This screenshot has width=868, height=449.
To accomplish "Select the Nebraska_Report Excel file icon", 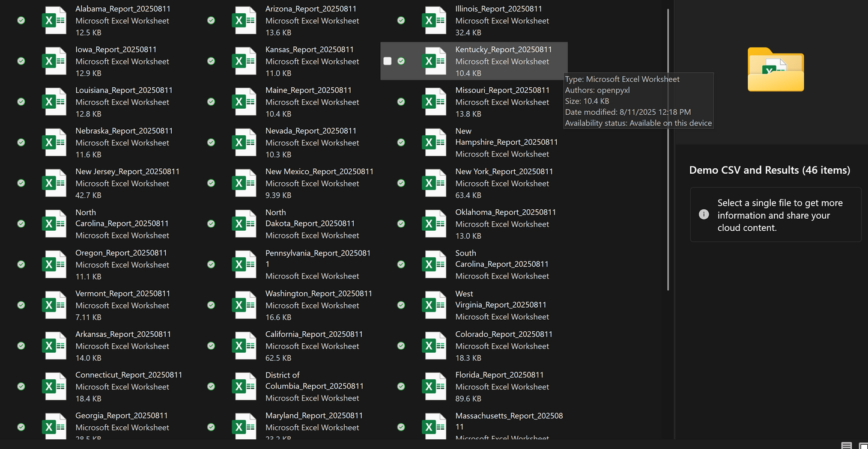I will click(54, 142).
